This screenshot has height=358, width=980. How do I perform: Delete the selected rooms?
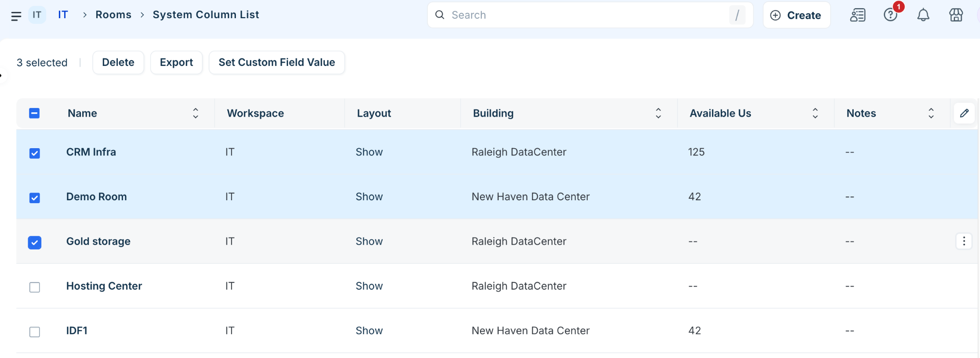(x=118, y=63)
